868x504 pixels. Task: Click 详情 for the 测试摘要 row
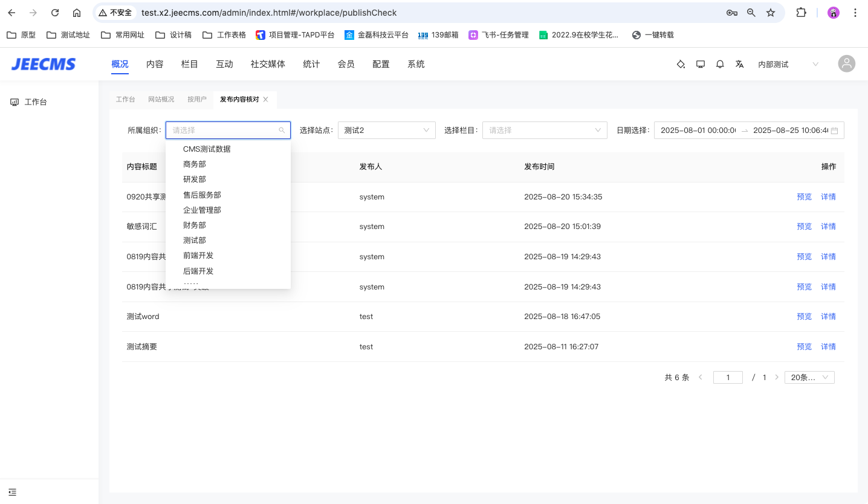click(828, 347)
